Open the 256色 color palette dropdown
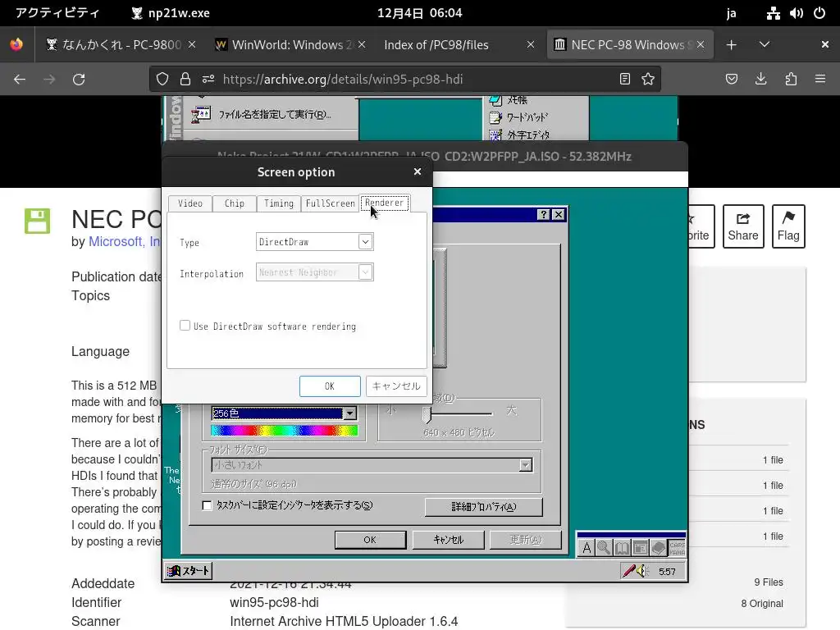Viewport: 840px width, 630px height. pyautogui.click(x=349, y=413)
